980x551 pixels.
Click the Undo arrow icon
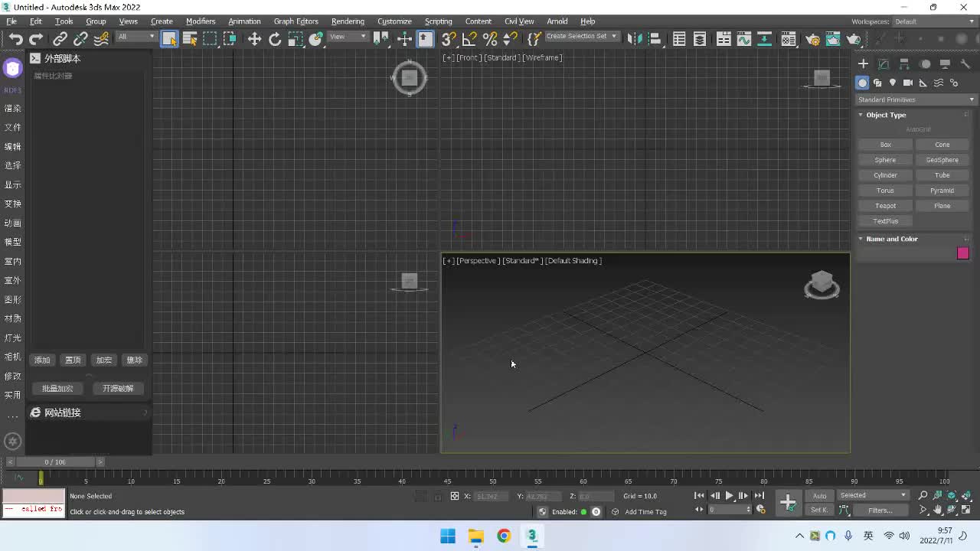pyautogui.click(x=15, y=39)
